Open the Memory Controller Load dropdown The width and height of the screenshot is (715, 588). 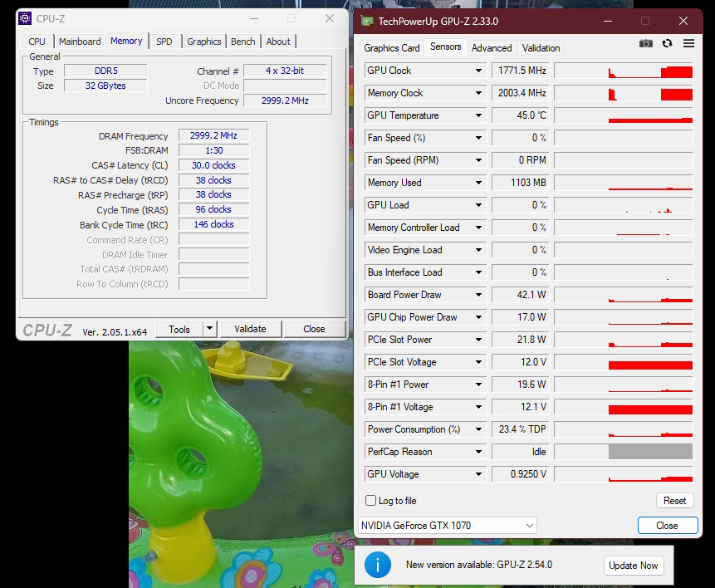(x=478, y=228)
